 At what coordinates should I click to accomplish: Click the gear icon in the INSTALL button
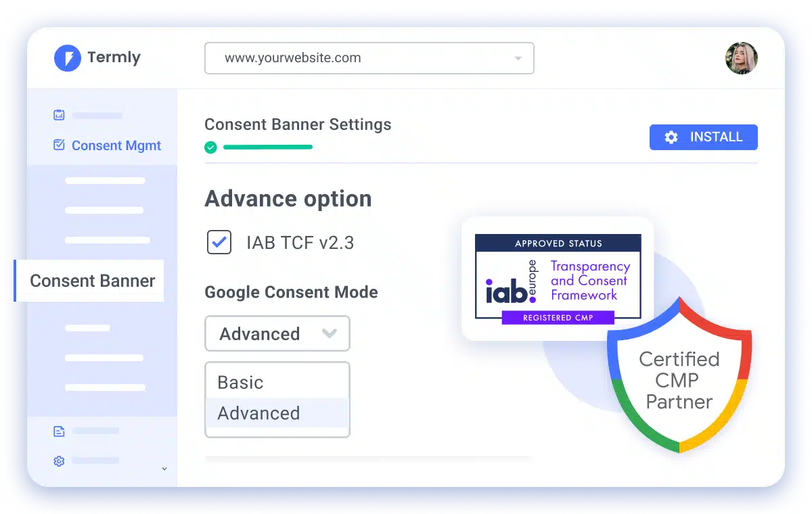pyautogui.click(x=671, y=137)
